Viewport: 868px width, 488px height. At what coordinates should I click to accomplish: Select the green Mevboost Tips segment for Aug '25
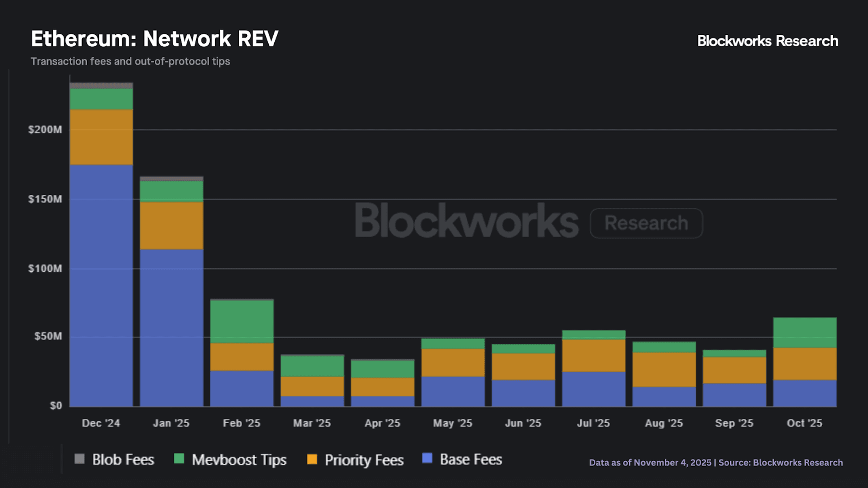(x=664, y=347)
